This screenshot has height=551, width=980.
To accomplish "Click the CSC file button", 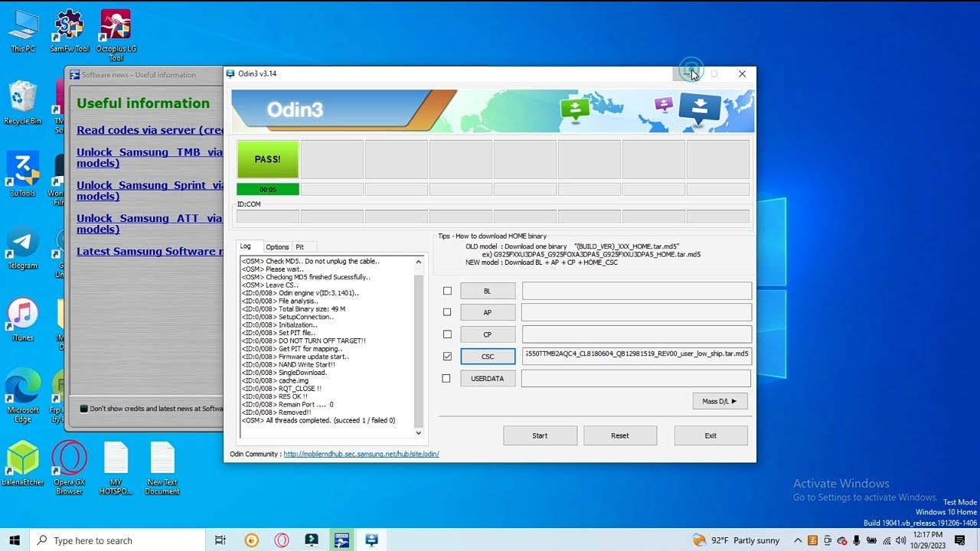I will click(488, 357).
